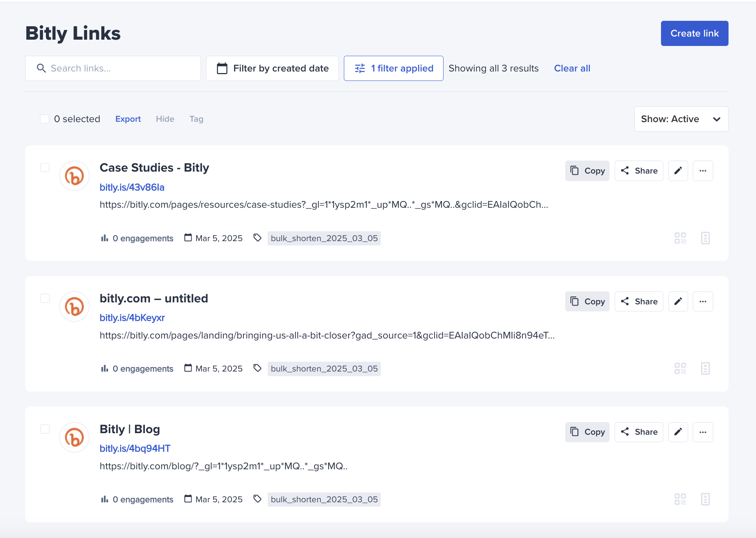This screenshot has width=756, height=538.
Task: Open the 1 filter applied panel
Action: (394, 68)
